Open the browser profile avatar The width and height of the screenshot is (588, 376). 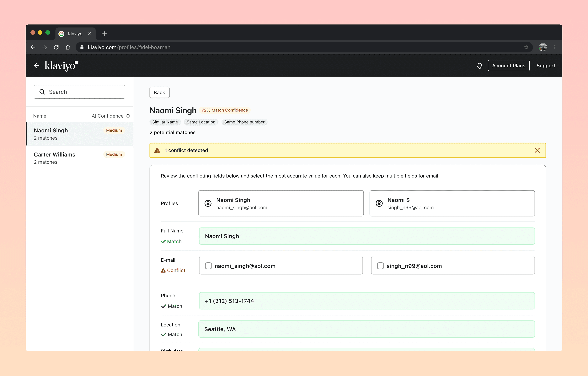click(543, 47)
